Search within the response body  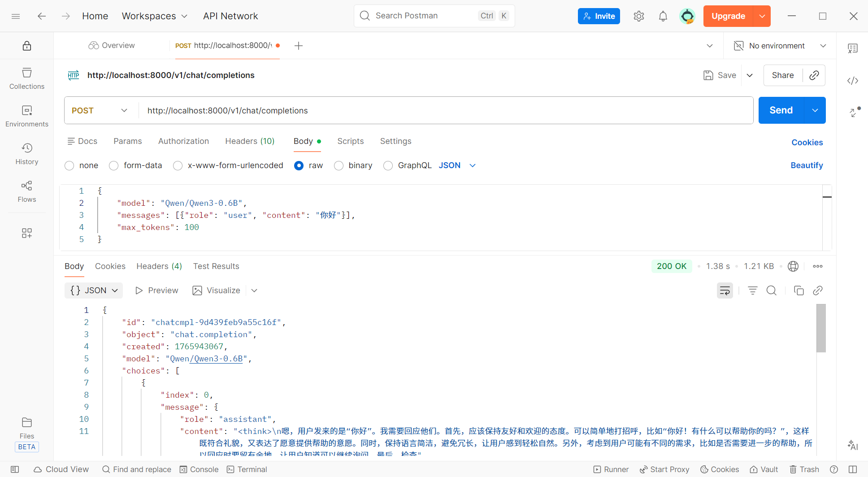(772, 291)
